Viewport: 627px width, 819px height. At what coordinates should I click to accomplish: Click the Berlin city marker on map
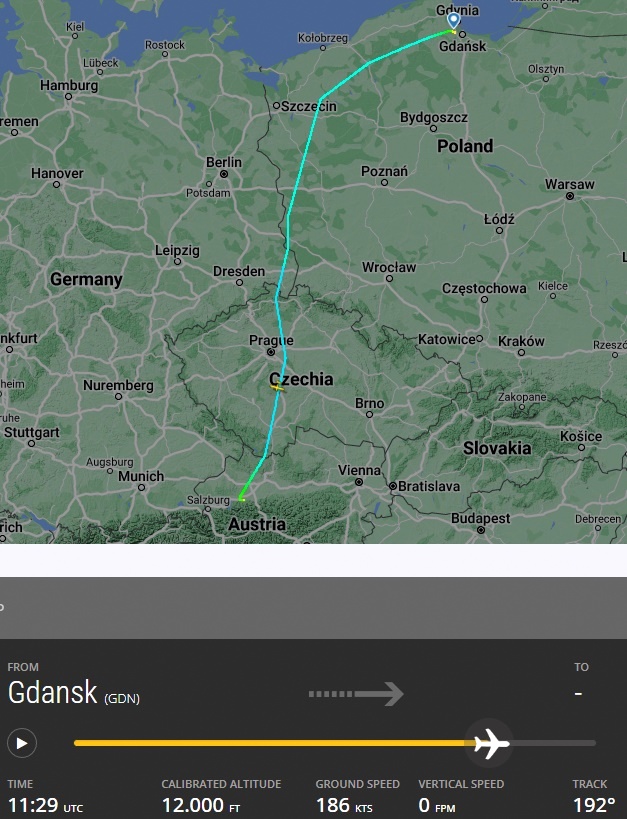224,174
